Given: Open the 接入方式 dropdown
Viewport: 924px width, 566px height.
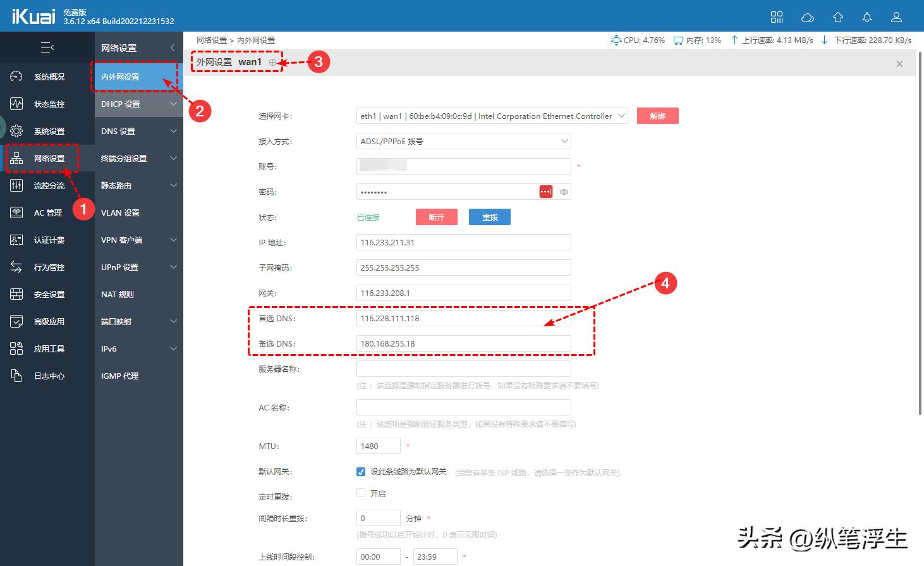Looking at the screenshot, I should (463, 141).
